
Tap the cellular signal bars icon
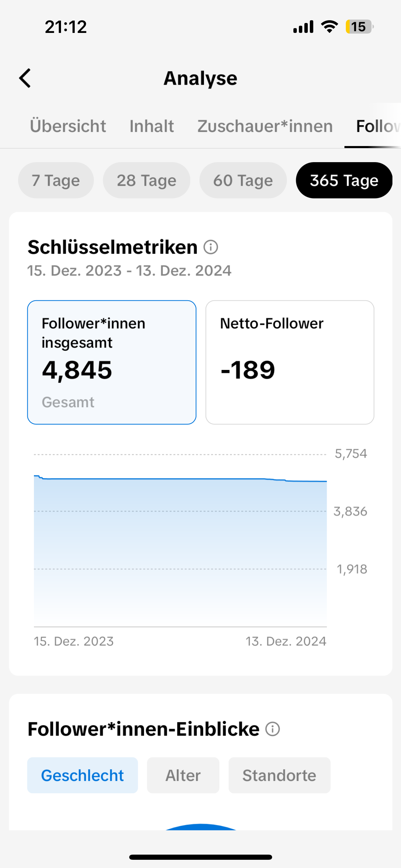click(303, 27)
